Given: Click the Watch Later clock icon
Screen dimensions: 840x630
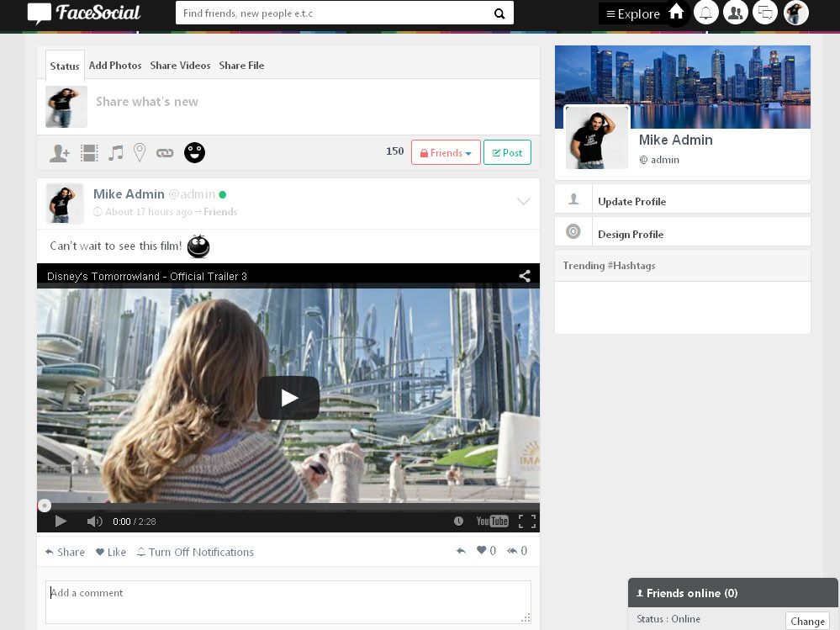Looking at the screenshot, I should (458, 521).
